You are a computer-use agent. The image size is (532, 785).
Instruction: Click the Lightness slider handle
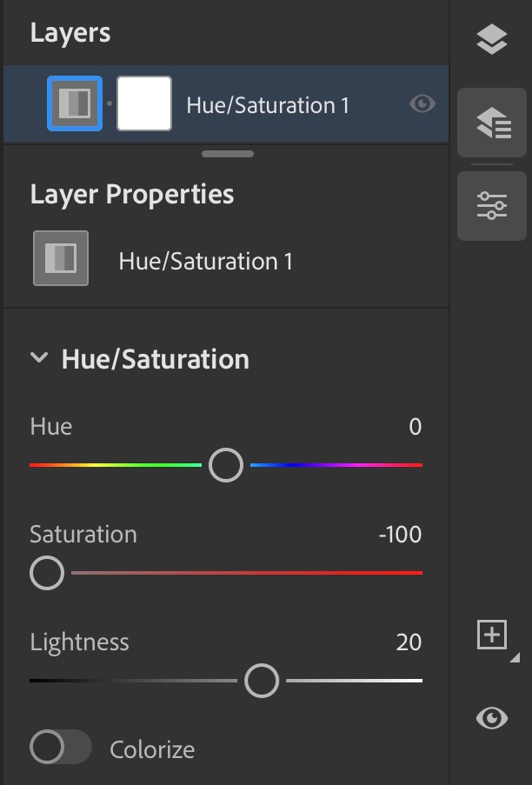262,681
